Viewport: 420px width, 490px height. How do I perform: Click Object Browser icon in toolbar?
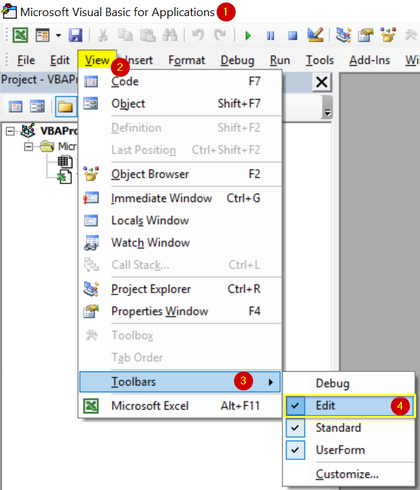coord(388,35)
